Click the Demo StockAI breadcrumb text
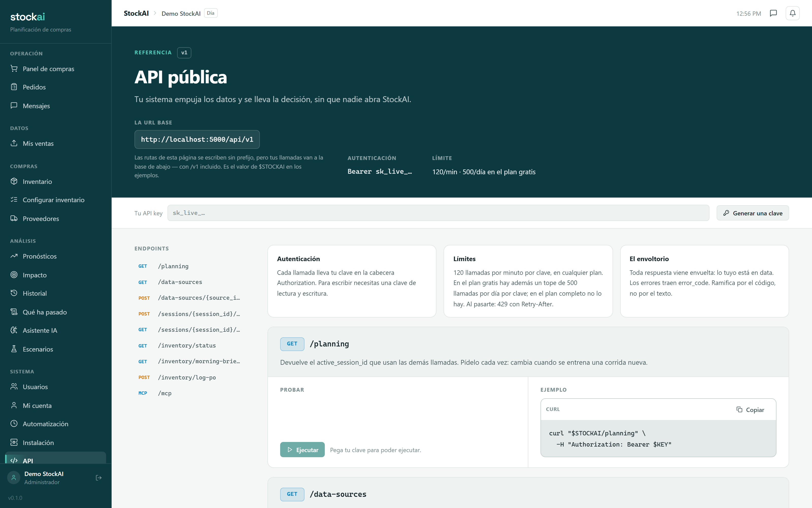The width and height of the screenshot is (812, 508). pyautogui.click(x=181, y=13)
